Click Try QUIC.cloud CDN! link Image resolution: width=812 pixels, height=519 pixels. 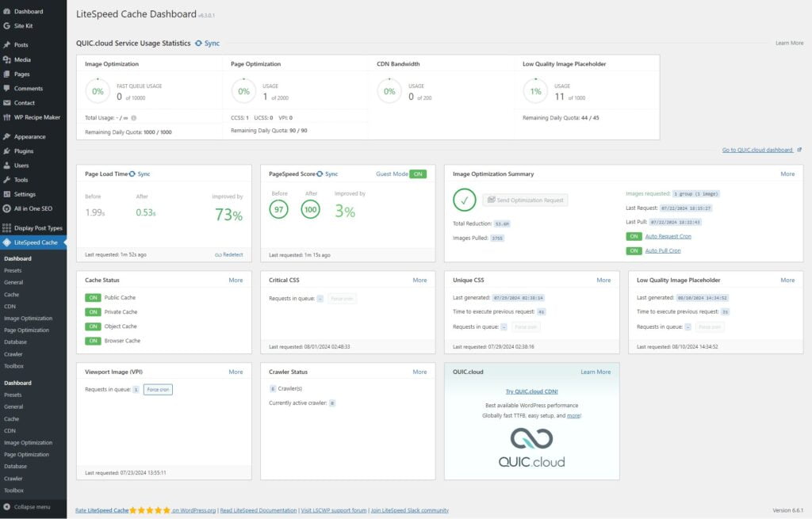coord(532,391)
